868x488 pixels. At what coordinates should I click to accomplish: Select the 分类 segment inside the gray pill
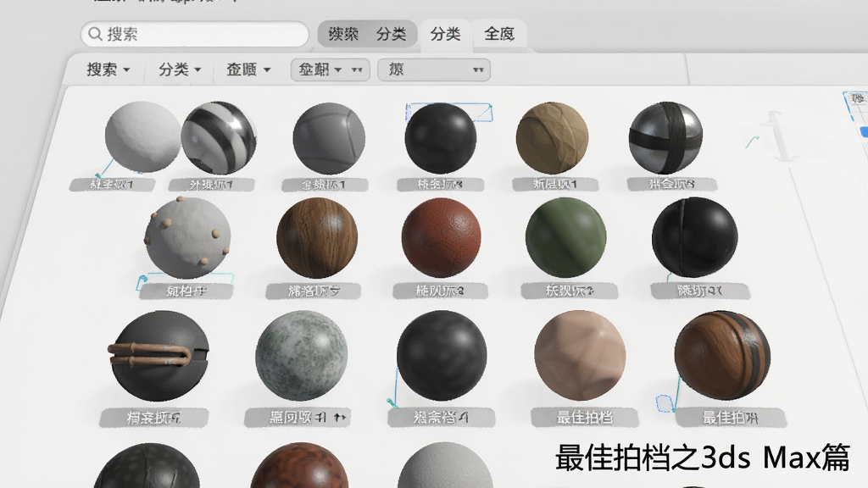tap(391, 34)
